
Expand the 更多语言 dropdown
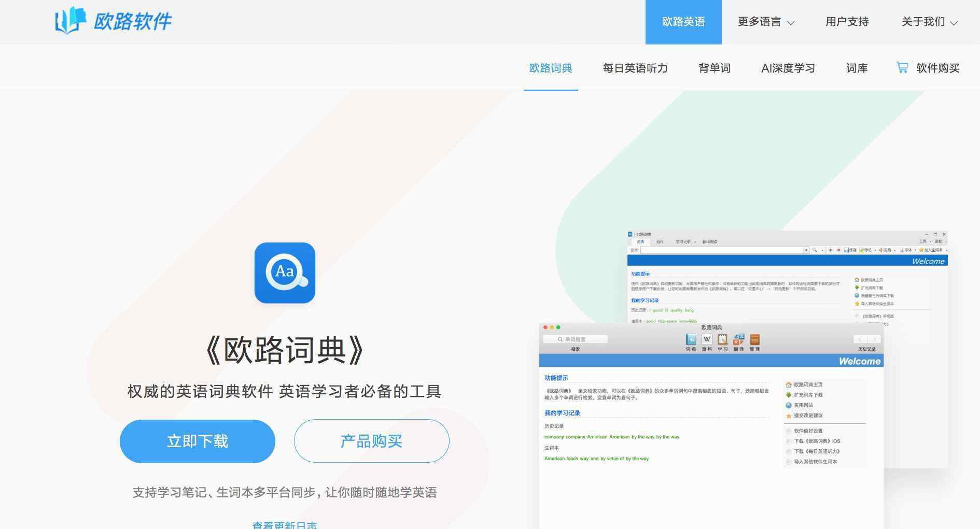click(x=766, y=22)
